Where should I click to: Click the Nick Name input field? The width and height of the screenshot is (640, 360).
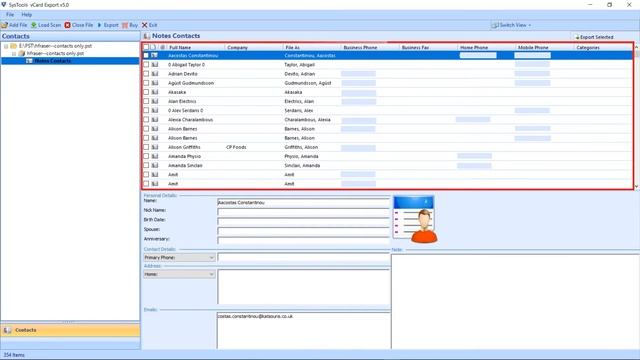click(304, 212)
